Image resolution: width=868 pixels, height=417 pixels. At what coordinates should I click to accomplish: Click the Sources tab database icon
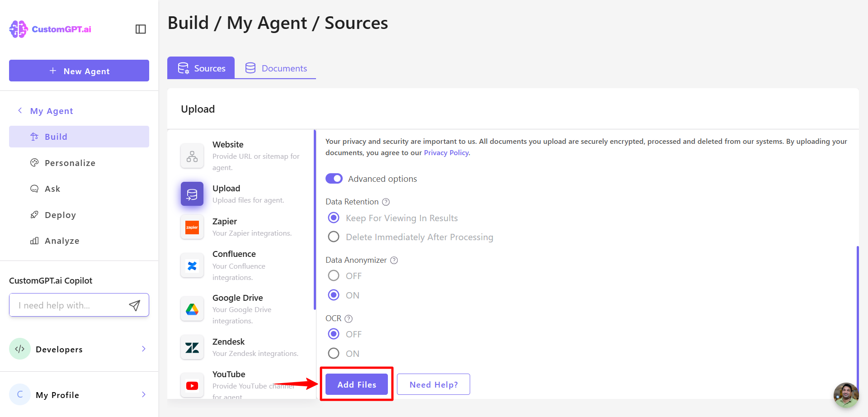[x=183, y=68]
